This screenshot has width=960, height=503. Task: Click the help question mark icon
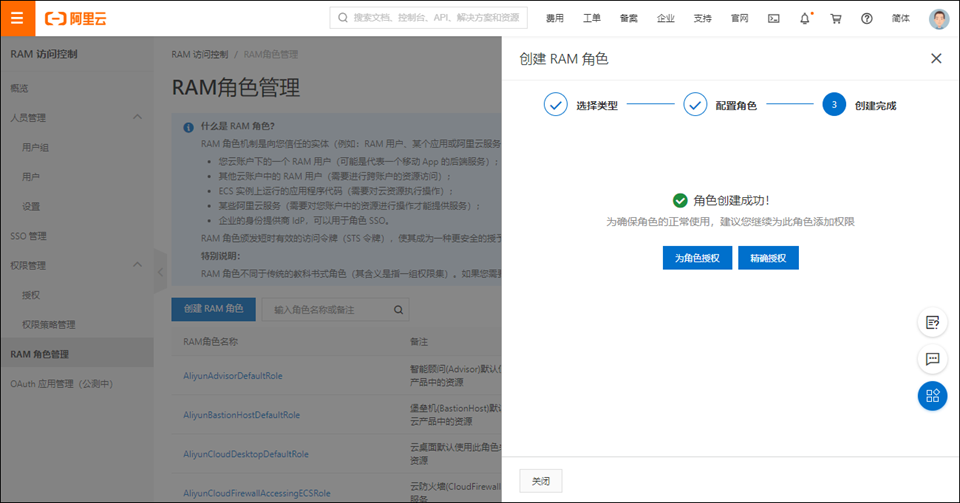867,18
